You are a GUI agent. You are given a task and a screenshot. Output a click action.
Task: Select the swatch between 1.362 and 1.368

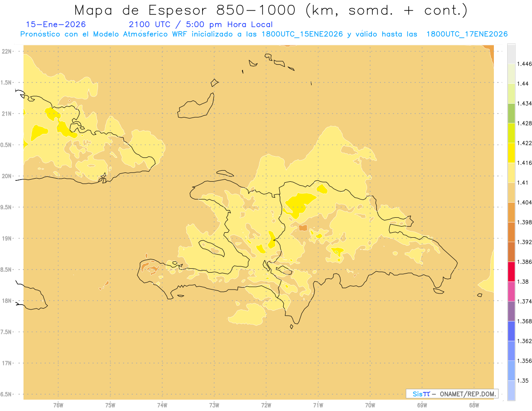[511, 331]
